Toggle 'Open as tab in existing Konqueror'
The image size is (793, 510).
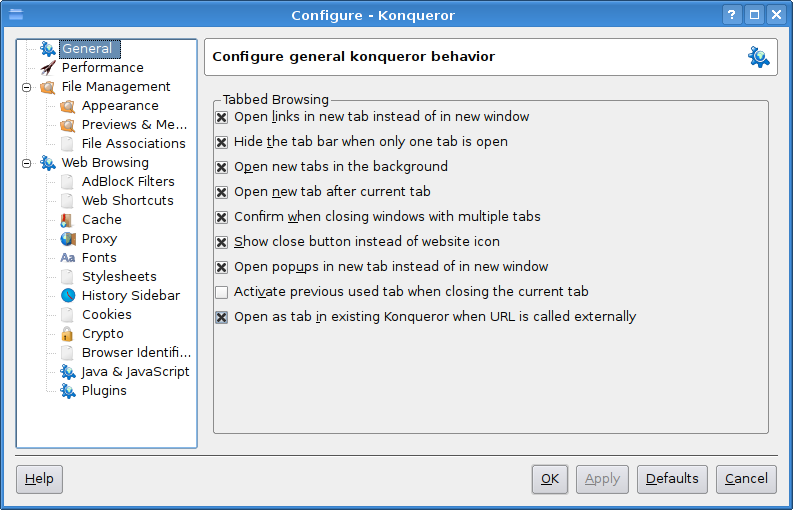point(222,317)
